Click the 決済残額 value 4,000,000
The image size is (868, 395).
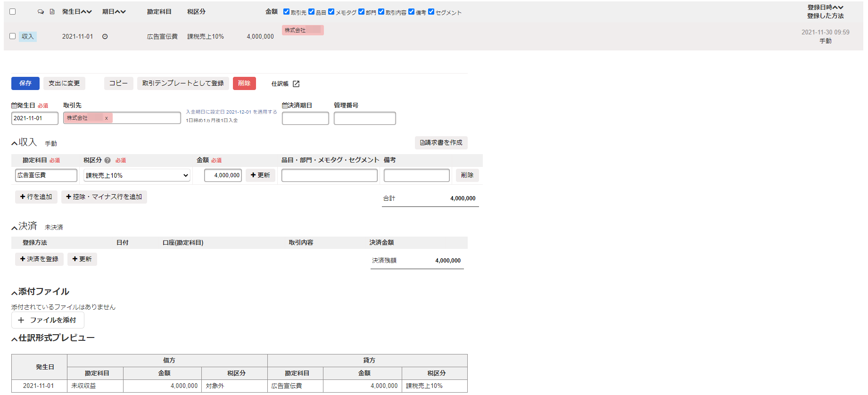point(448,261)
